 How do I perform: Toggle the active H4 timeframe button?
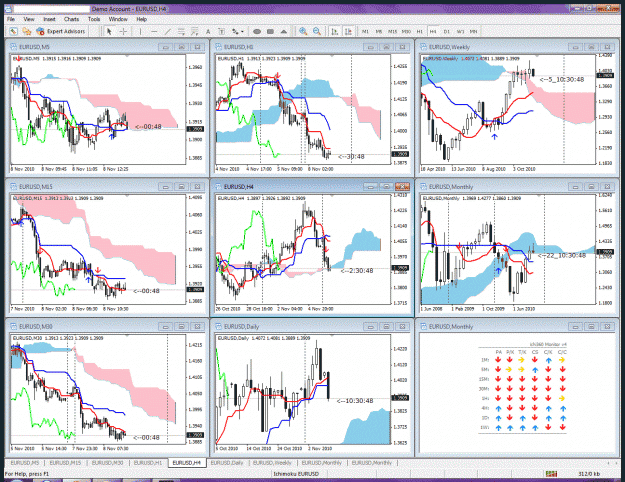click(433, 31)
